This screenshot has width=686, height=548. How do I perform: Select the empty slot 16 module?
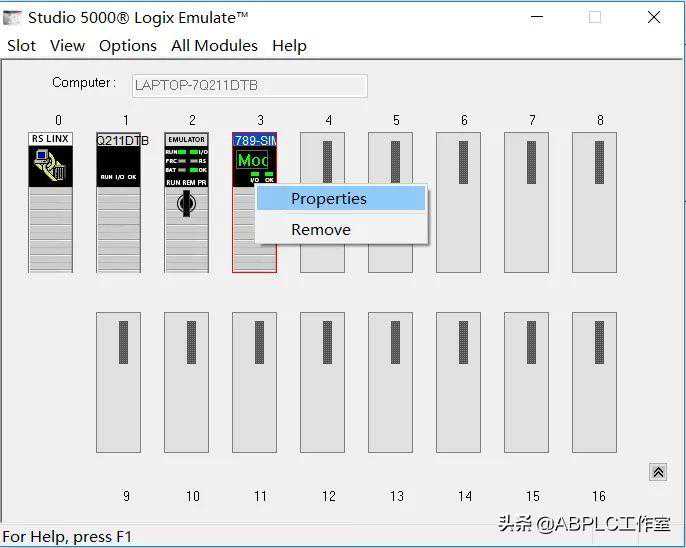pyautogui.click(x=594, y=382)
